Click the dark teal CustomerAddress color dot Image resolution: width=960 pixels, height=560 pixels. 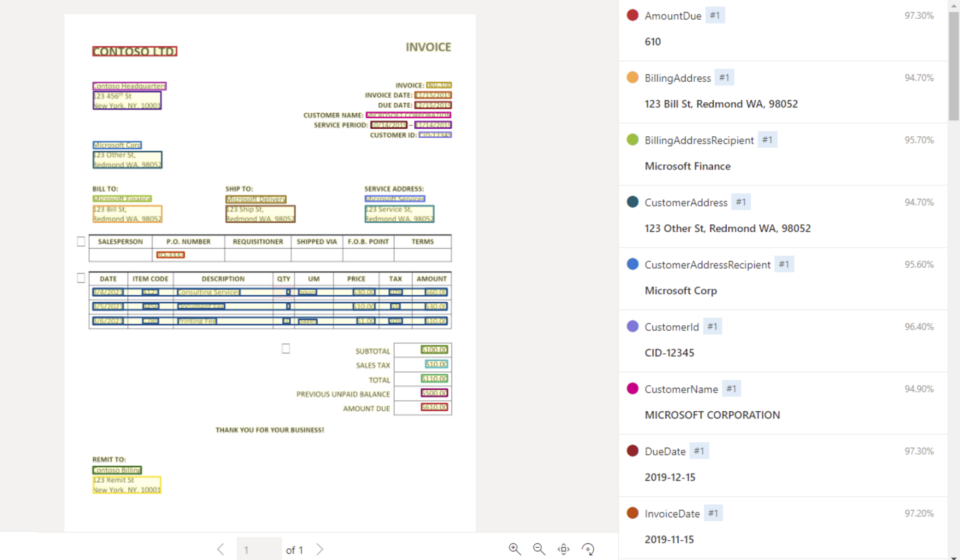pyautogui.click(x=633, y=202)
